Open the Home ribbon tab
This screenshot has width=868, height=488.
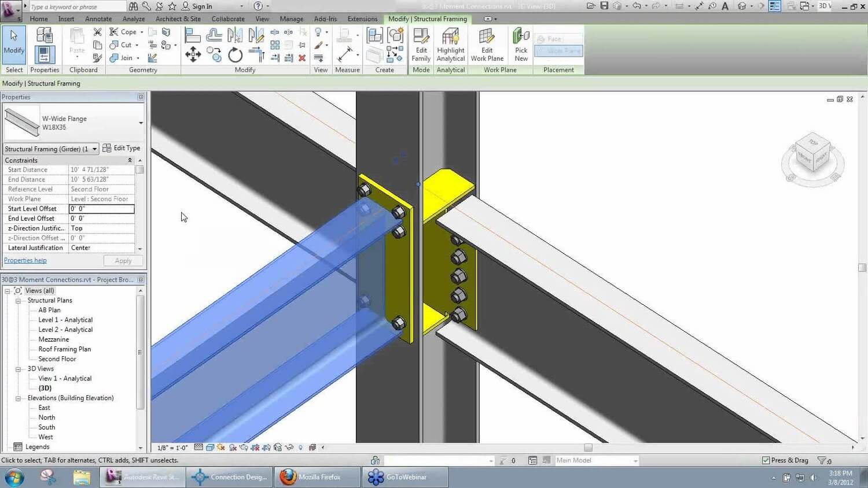pos(39,19)
